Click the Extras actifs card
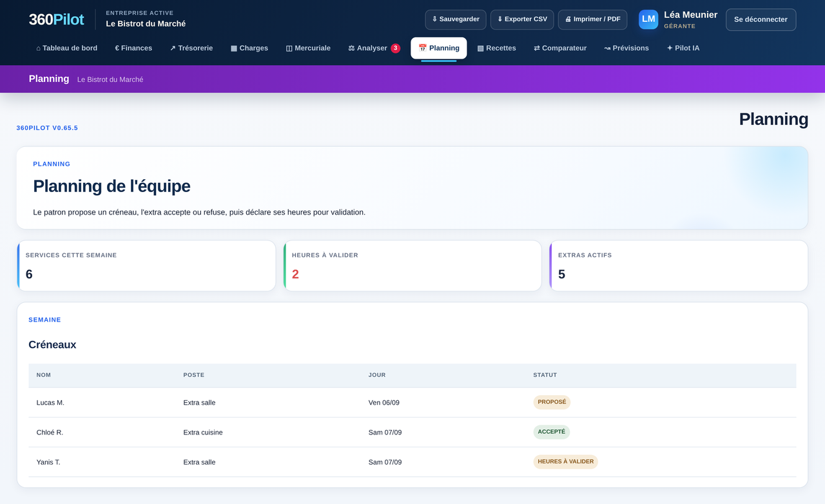 pos(679,266)
